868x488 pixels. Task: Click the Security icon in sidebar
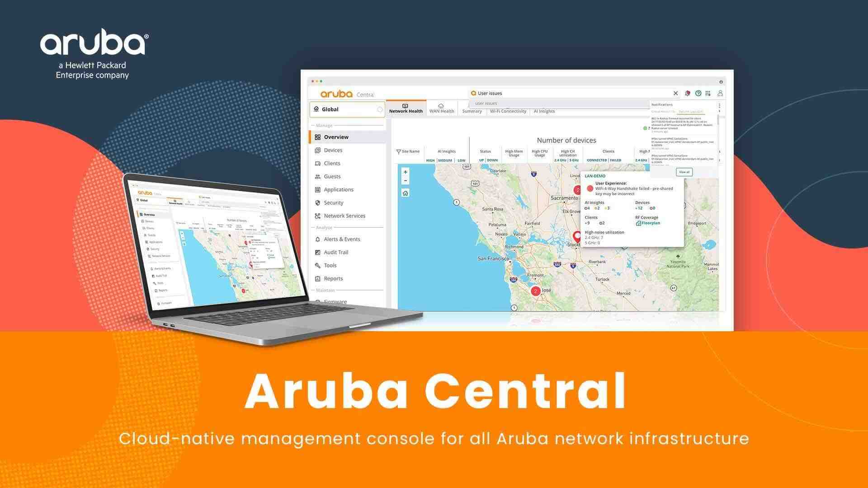[316, 202]
